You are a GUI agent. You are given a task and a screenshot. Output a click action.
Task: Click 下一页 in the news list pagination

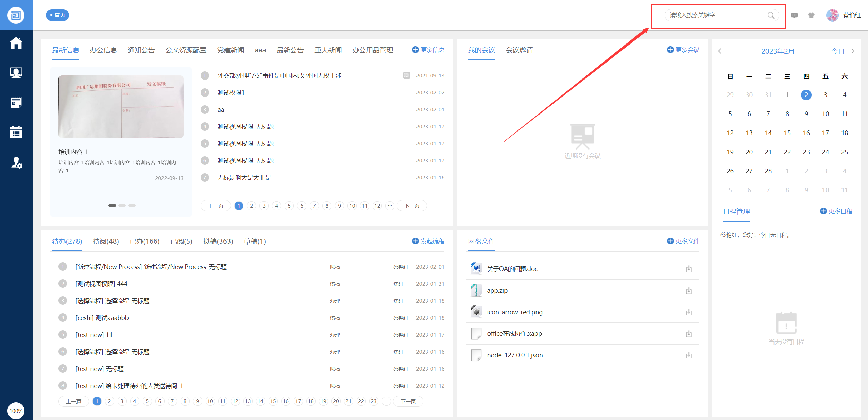411,206
